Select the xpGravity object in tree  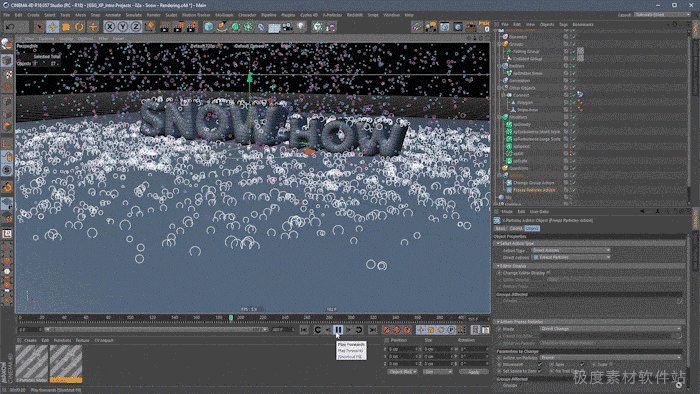521,124
